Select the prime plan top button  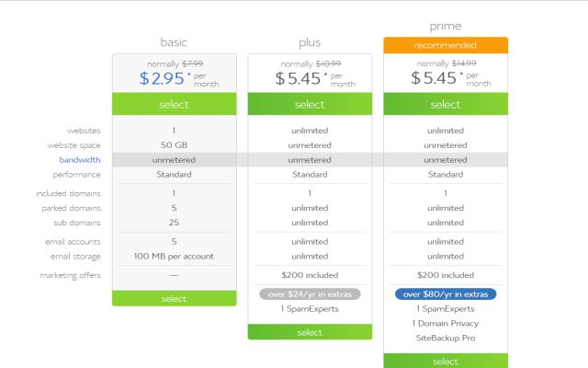446,104
